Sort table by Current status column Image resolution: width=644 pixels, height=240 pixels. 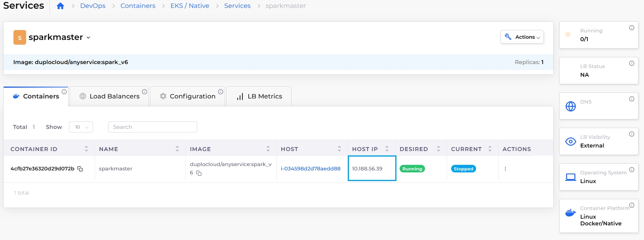click(490, 149)
